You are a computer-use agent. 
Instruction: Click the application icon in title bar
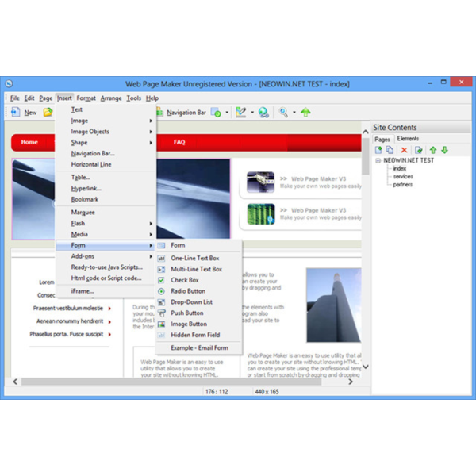point(9,83)
